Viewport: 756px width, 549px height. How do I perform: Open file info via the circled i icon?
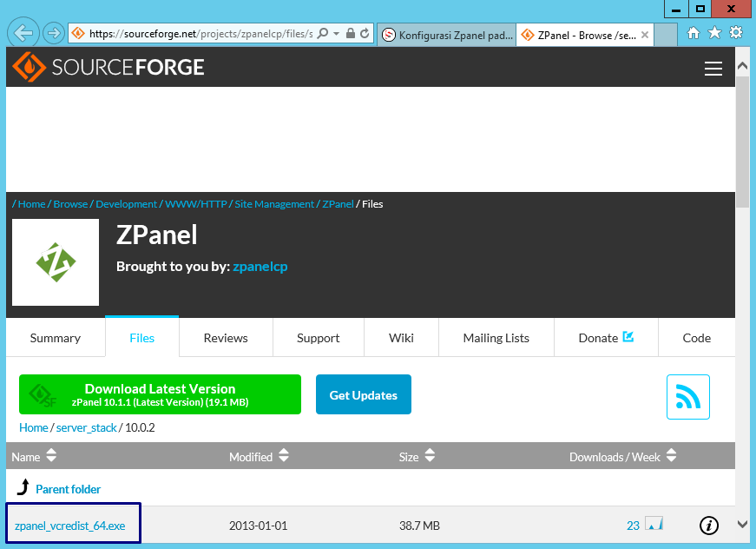(x=709, y=525)
